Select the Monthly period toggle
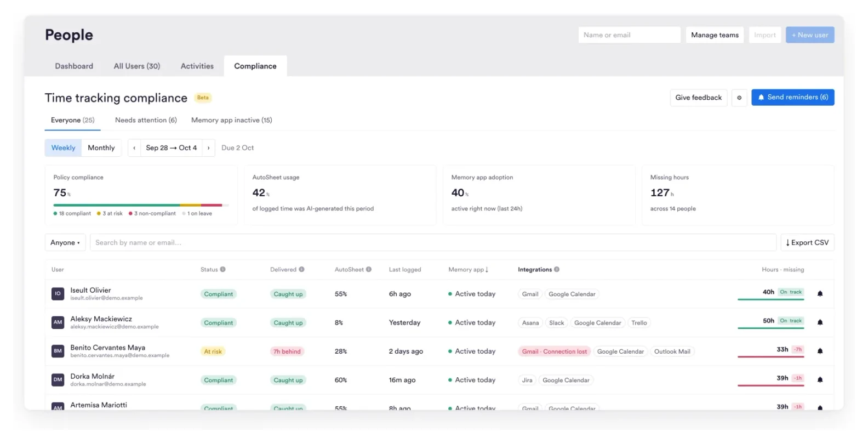This screenshot has width=868, height=443. click(x=101, y=148)
